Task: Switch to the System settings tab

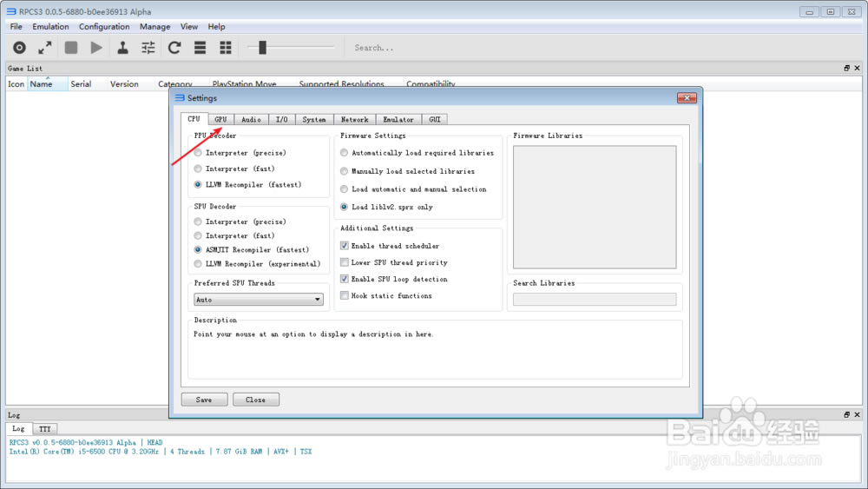Action: [x=314, y=119]
